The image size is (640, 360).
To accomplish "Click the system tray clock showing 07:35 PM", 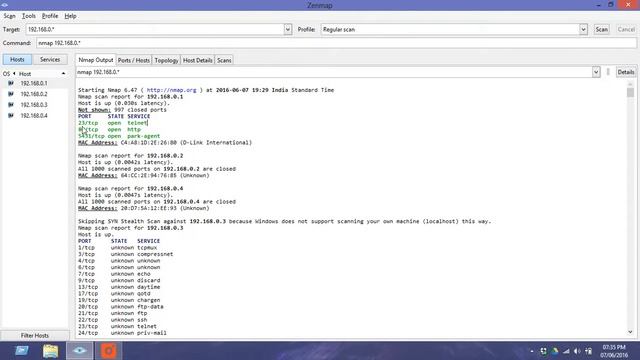I will pyautogui.click(x=613, y=351).
